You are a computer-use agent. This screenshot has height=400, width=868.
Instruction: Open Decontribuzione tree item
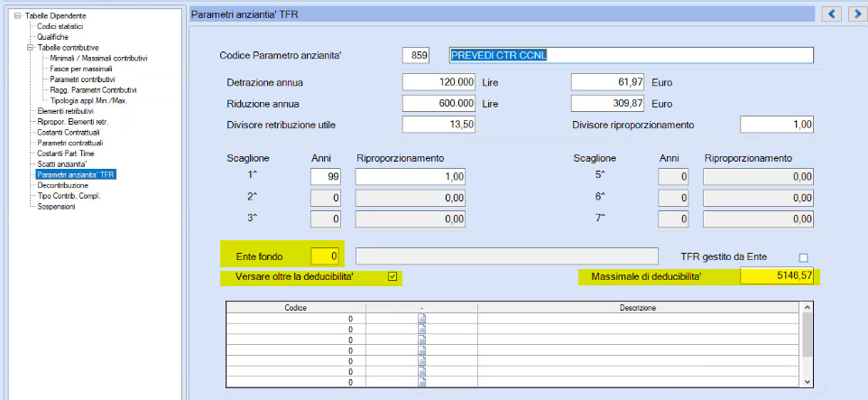(x=62, y=185)
